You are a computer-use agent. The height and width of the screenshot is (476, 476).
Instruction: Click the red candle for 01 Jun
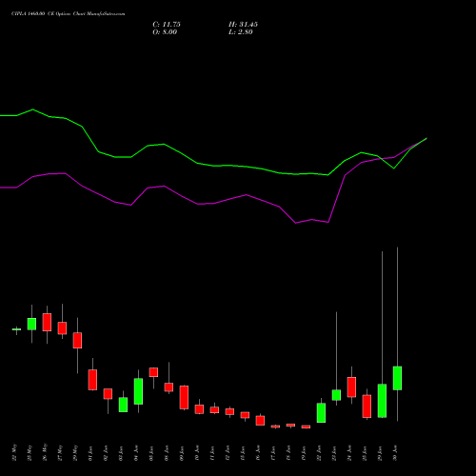pyautogui.click(x=92, y=380)
